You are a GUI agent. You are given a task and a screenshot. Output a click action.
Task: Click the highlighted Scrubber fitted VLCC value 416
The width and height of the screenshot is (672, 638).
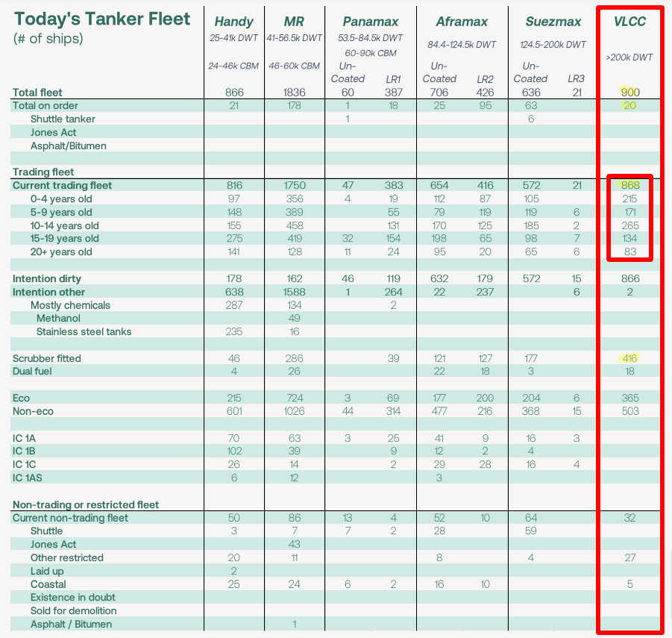[629, 358]
